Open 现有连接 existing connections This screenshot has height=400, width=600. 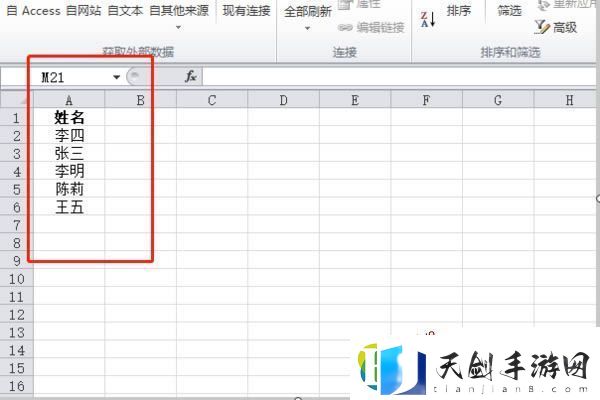coord(246,11)
